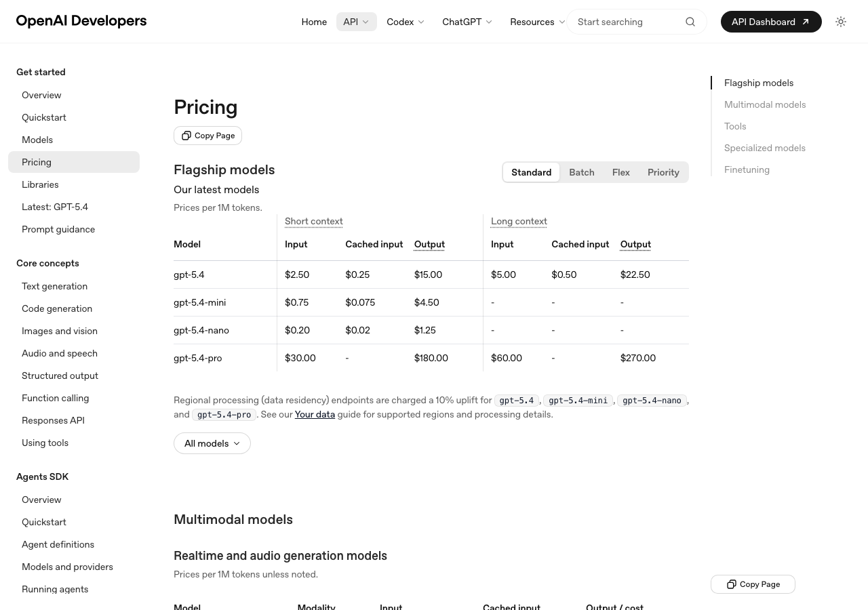Image resolution: width=868 pixels, height=610 pixels.
Task: Select the Standard pricing tier
Action: [x=531, y=172]
